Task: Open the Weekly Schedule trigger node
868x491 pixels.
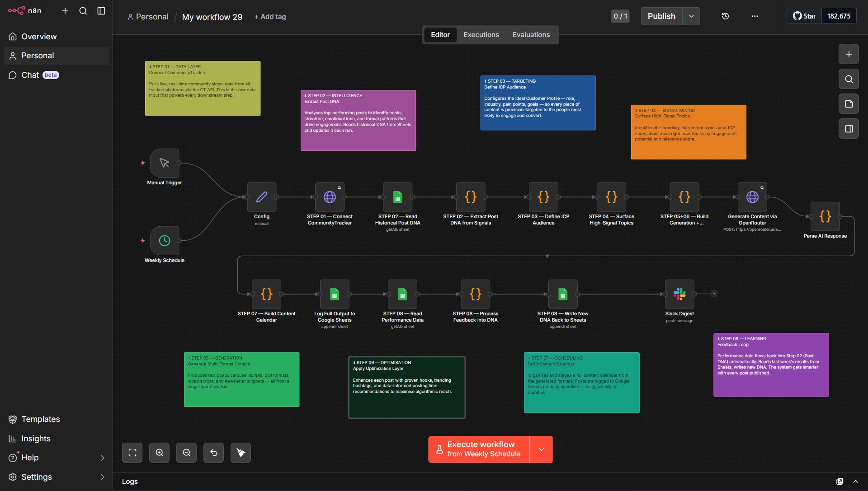Action: (x=164, y=240)
